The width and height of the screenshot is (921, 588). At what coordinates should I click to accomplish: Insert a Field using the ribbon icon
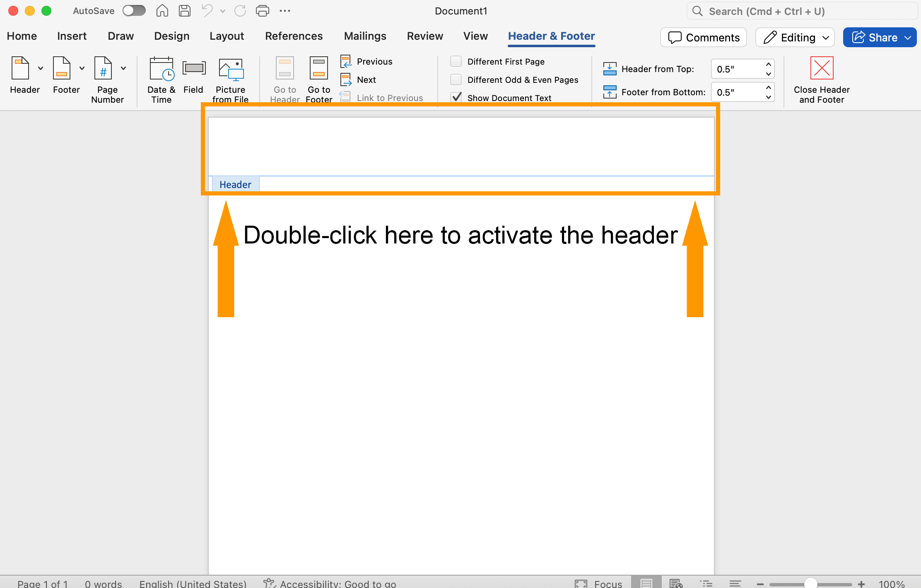(x=193, y=69)
